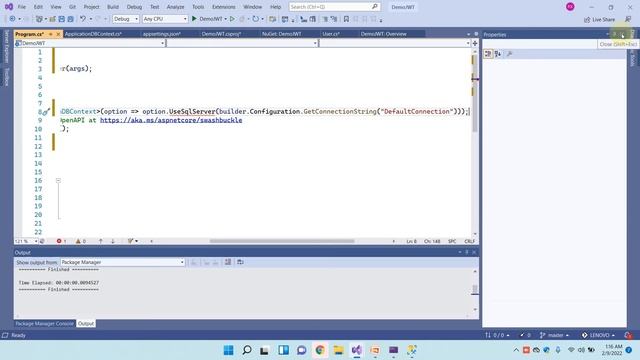Image resolution: width=640 pixels, height=360 pixels.
Task: Open the Toolbox side tab
Action: point(6,77)
